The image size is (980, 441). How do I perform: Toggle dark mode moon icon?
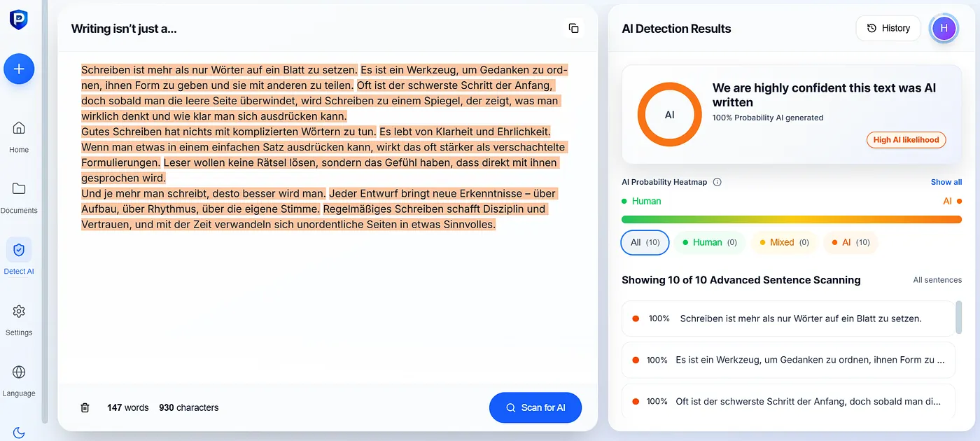point(19,433)
